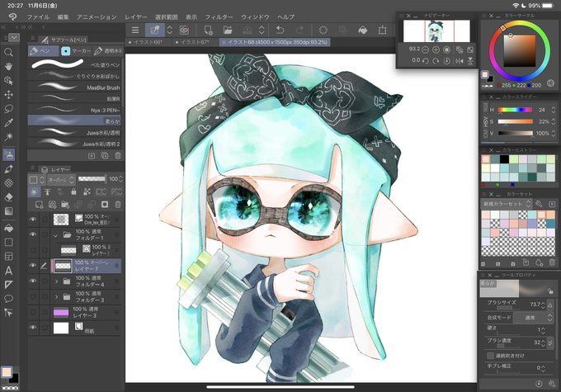Click the Clip Studio spiral icon
The height and width of the screenshot is (392, 561).
click(13, 17)
